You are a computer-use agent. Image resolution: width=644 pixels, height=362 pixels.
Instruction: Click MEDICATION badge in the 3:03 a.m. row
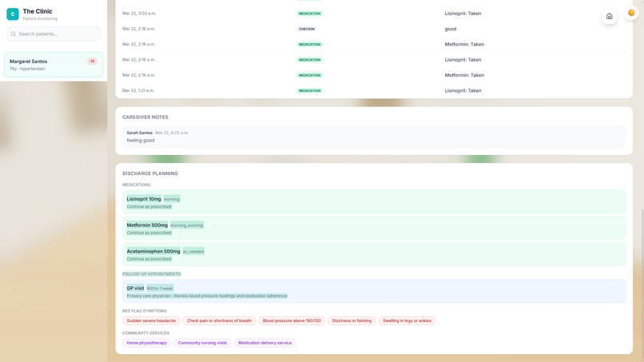coord(310,14)
